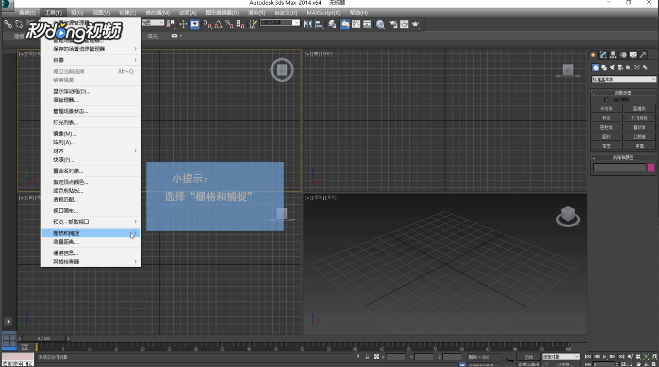
Task: Click the Select and Link chain icon
Action: (x=8, y=24)
